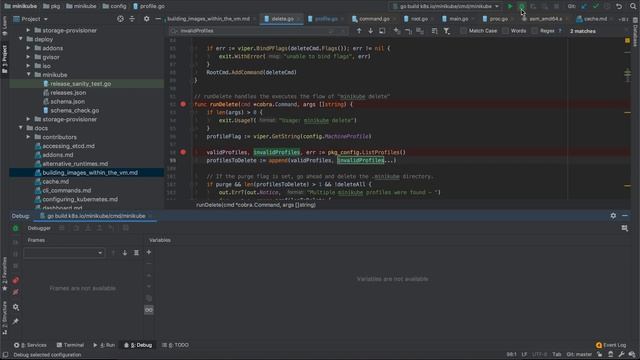Open the Event Log

(611, 345)
